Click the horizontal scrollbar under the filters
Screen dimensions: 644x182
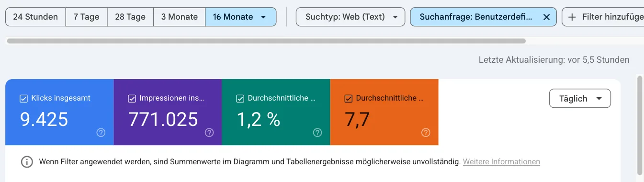point(266,41)
